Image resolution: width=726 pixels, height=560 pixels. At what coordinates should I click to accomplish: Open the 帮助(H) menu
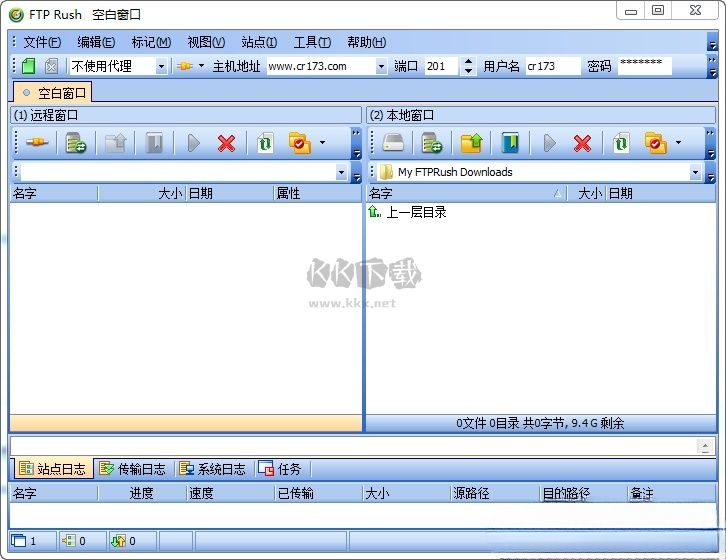[366, 42]
